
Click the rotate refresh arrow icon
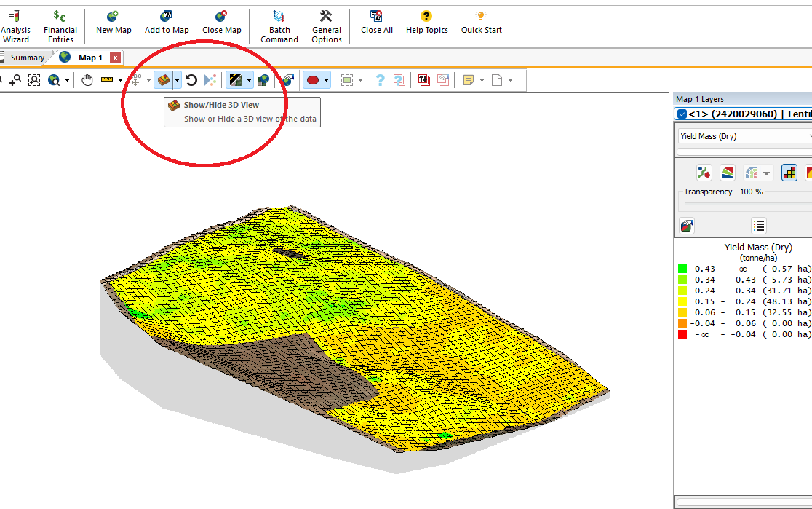(191, 80)
